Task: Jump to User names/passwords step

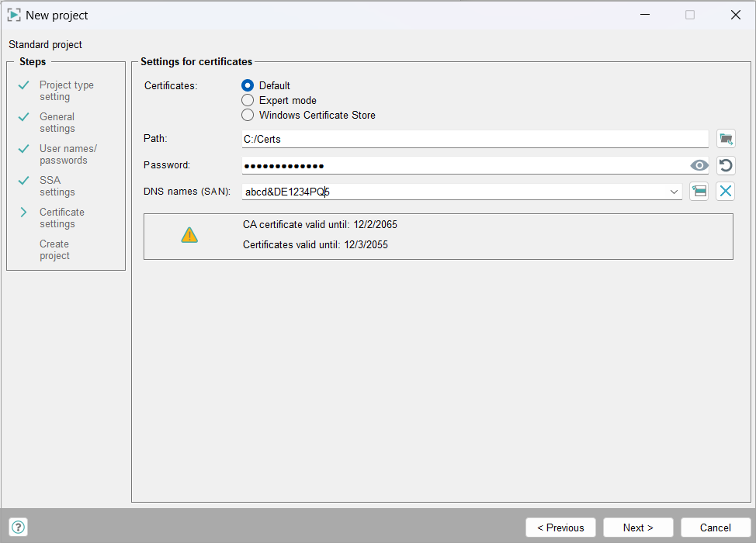Action: 68,154
